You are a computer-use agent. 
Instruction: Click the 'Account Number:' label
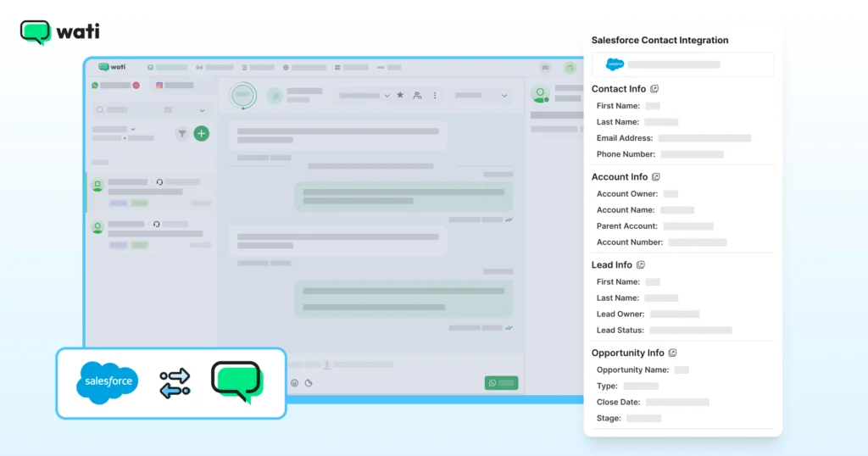coord(630,242)
